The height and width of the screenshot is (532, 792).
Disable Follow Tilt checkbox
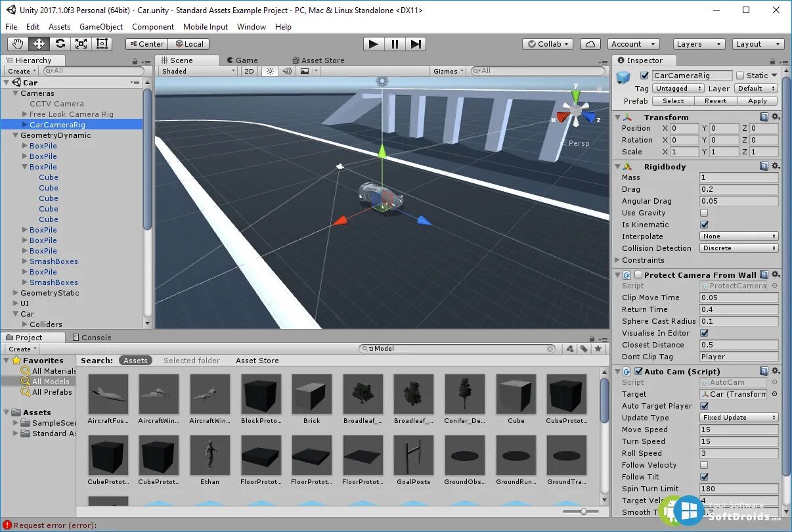click(x=704, y=477)
